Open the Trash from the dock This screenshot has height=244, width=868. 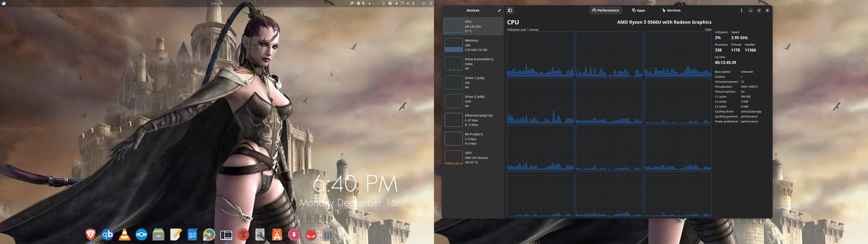[x=328, y=234]
